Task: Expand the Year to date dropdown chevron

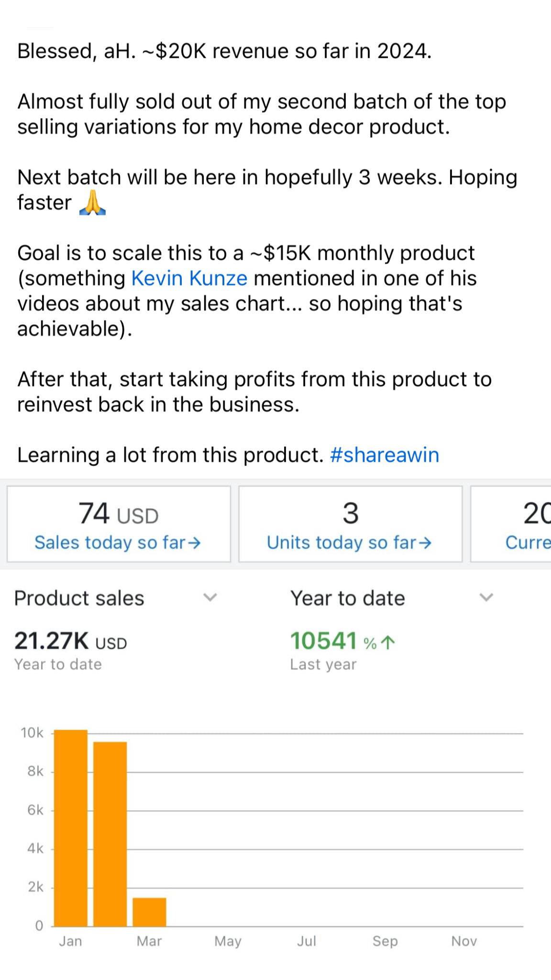Action: (x=486, y=598)
